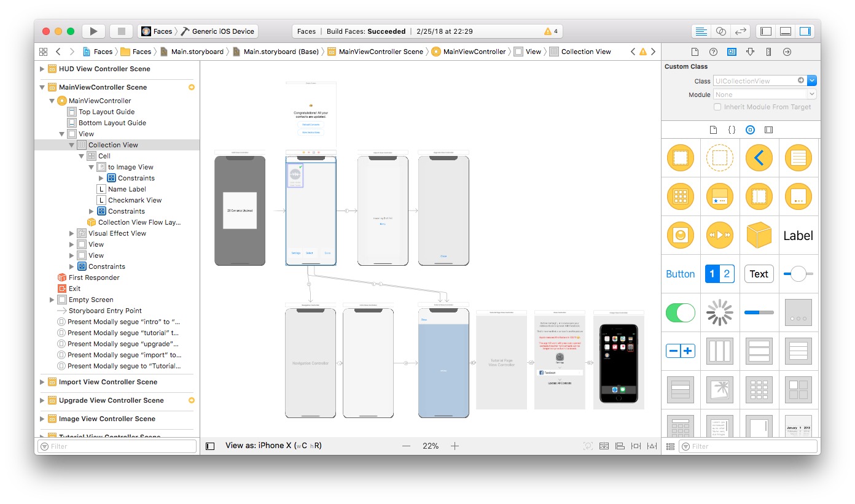
Task: Switch to the Size inspector
Action: coord(768,52)
